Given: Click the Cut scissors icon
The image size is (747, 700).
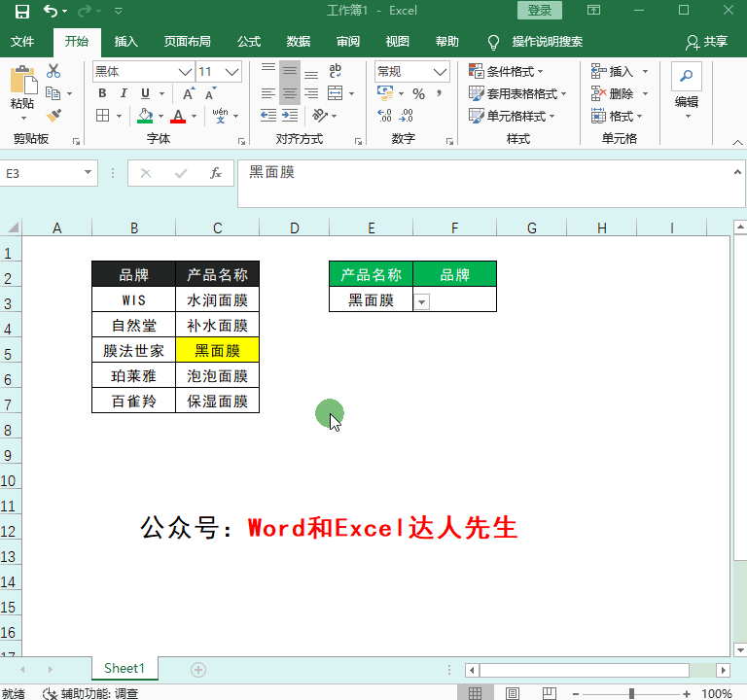Looking at the screenshot, I should point(53,71).
